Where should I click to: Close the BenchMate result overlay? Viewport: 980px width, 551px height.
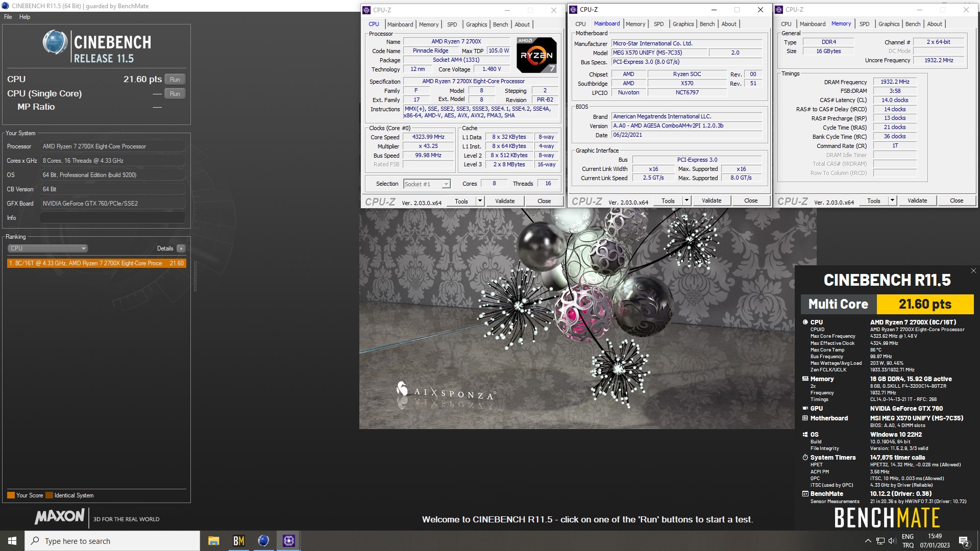[x=973, y=271]
